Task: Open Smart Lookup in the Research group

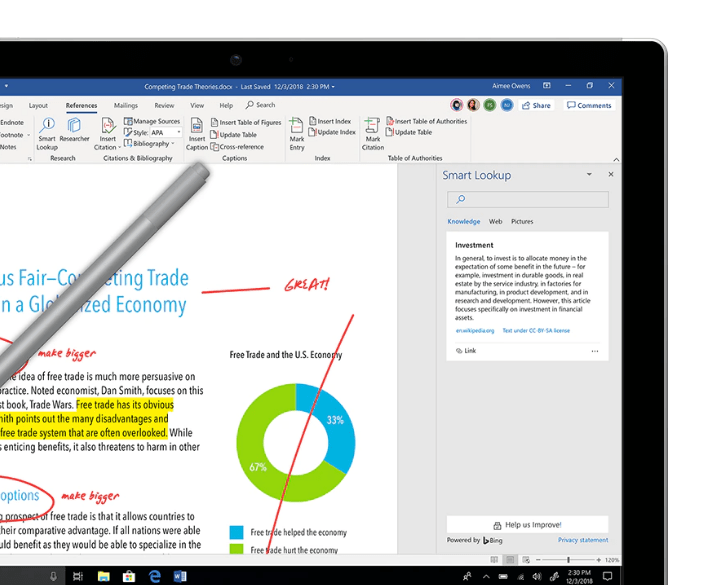Action: click(47, 133)
